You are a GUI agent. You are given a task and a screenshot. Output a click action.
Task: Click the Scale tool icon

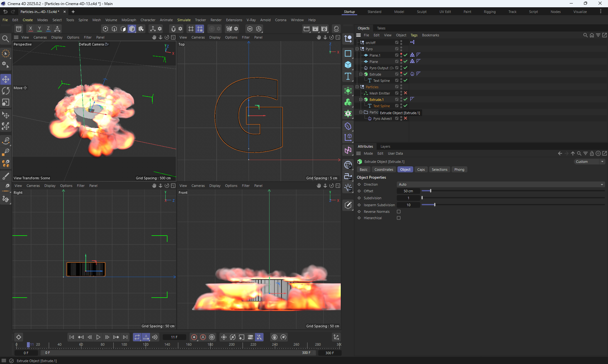coord(6,102)
